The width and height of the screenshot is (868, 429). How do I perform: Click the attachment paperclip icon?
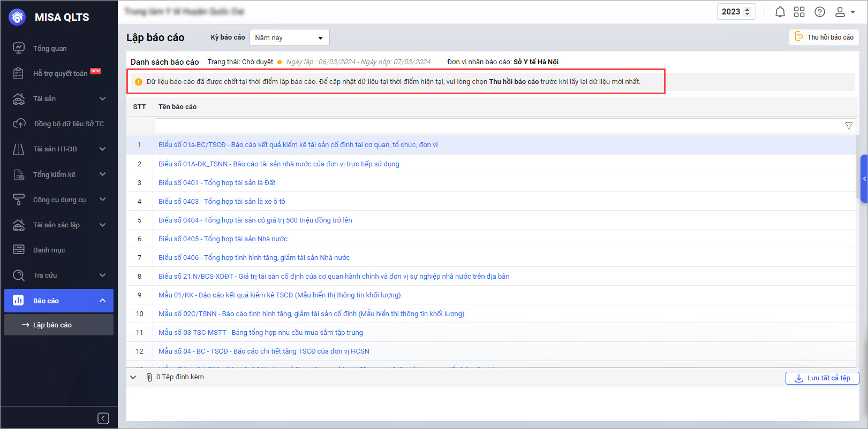[x=149, y=377]
